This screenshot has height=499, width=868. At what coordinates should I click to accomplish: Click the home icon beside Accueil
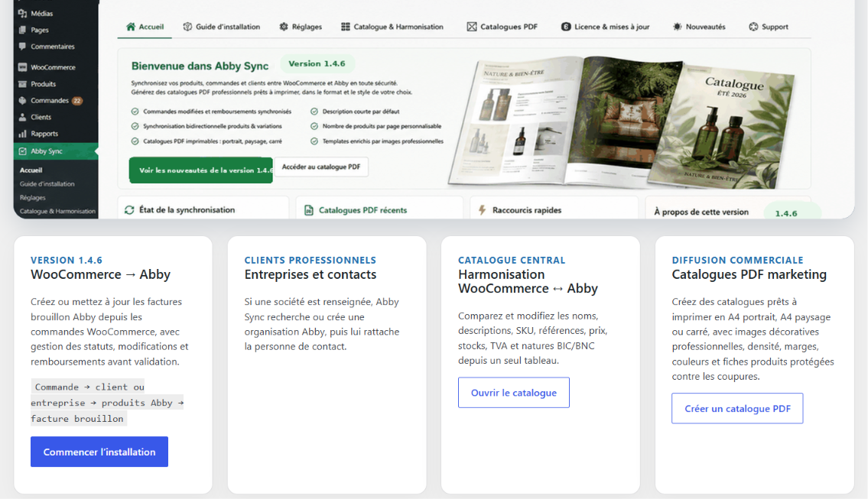(131, 27)
